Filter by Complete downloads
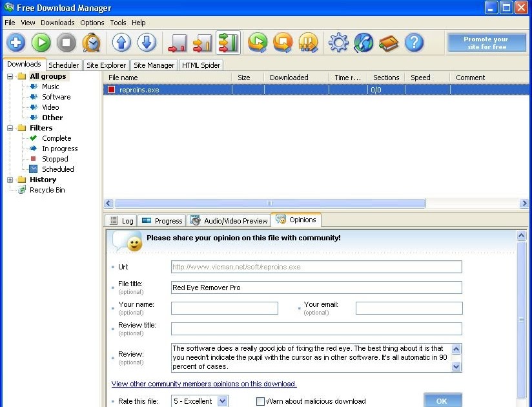 [x=56, y=138]
